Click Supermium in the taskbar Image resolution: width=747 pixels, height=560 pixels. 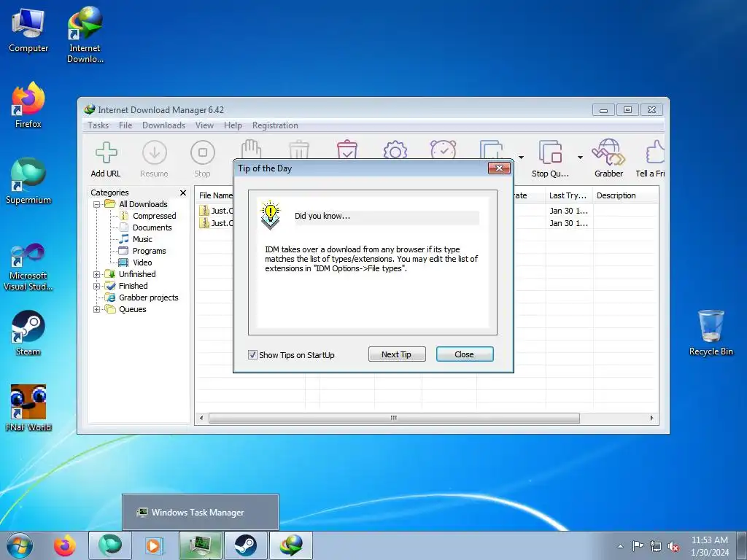click(x=110, y=545)
